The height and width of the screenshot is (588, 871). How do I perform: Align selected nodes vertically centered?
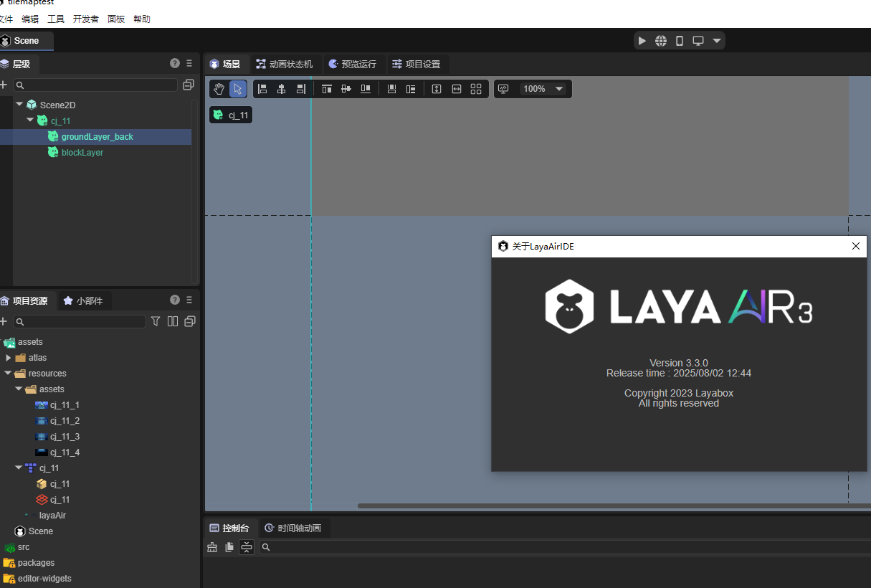tap(346, 89)
